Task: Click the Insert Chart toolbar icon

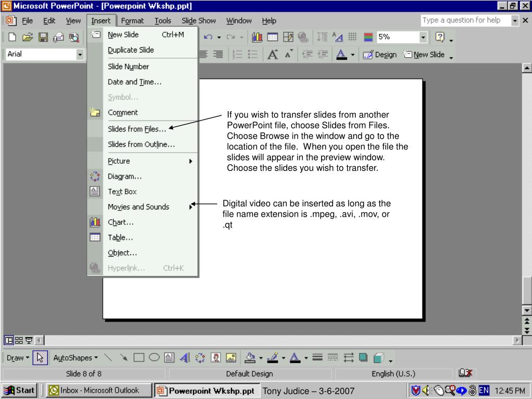Action: [x=257, y=37]
